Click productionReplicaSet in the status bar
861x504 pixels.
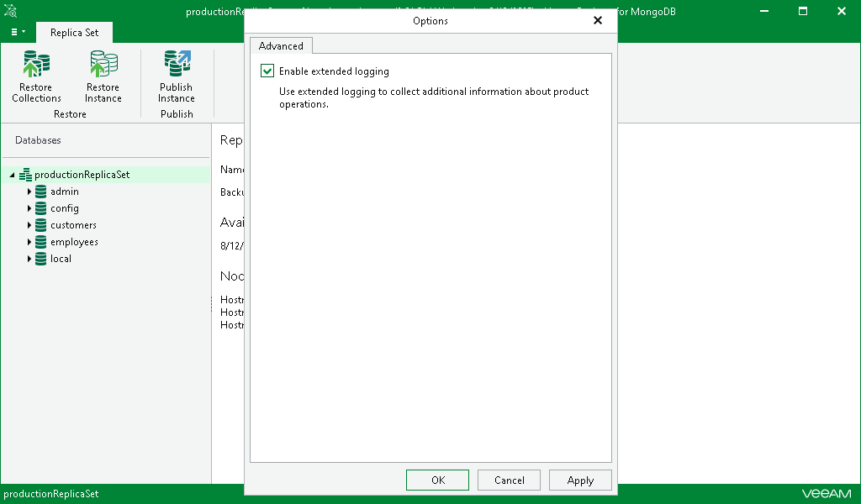tap(51, 494)
